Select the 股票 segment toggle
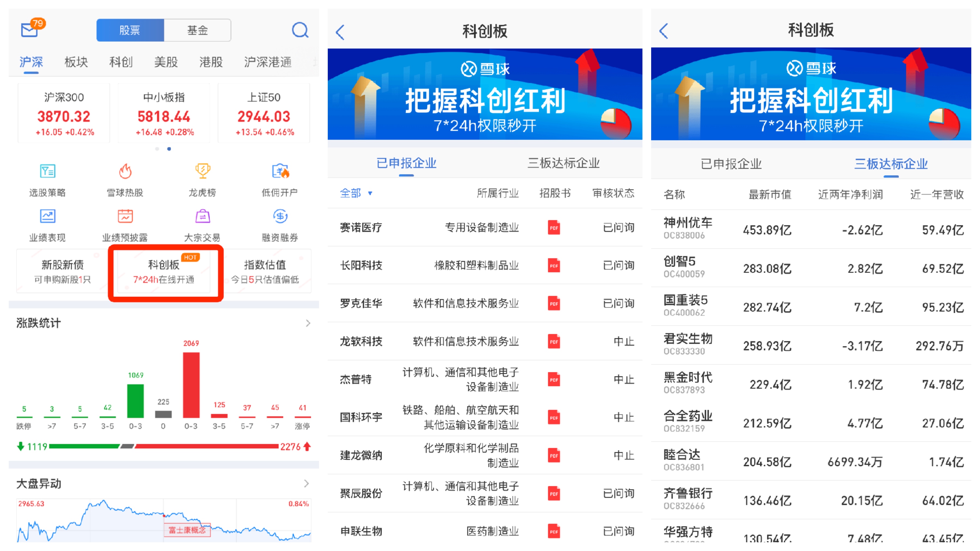Image resolution: width=980 pixels, height=551 pixels. click(130, 30)
